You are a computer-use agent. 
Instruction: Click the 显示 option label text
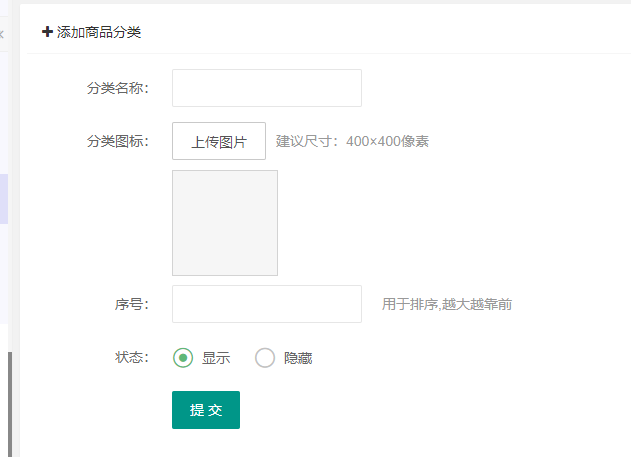click(216, 358)
